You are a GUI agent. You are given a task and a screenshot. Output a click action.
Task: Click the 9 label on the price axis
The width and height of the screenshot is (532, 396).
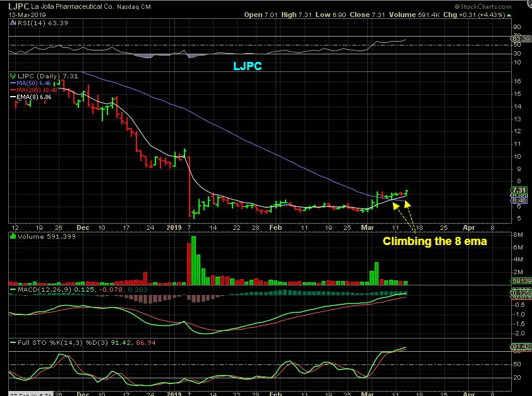519,169
